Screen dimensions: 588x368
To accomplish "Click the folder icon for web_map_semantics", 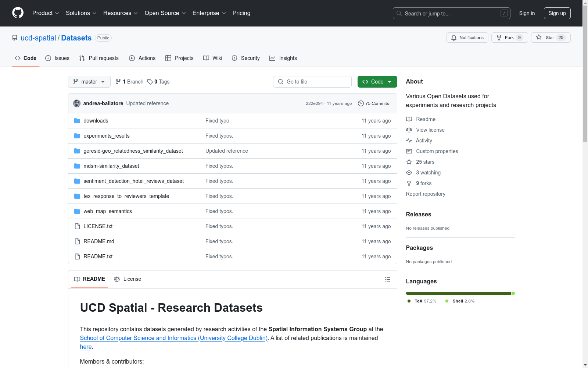I will (x=77, y=211).
